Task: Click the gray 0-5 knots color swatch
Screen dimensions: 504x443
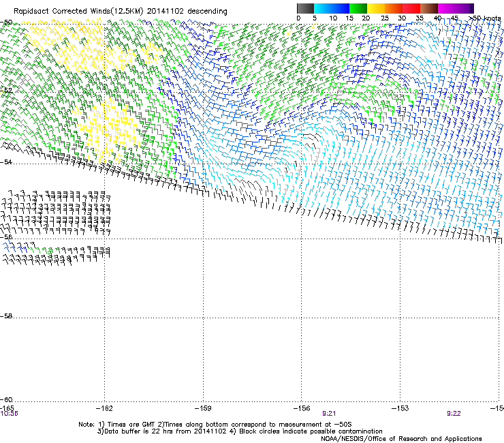Action: point(305,8)
